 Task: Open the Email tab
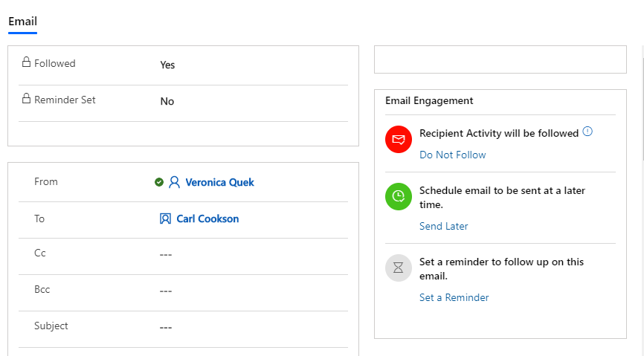point(22,22)
